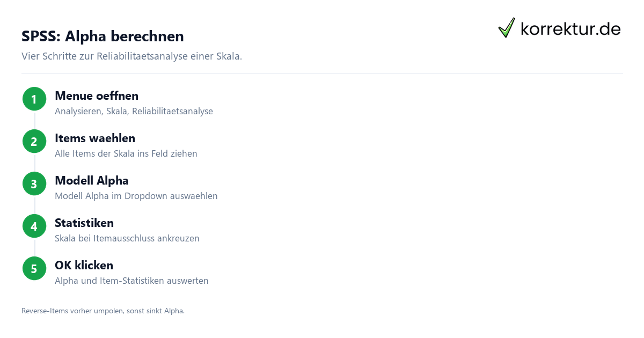Click 'Skala bei Itemausschluss ankreuzen' text
The width and height of the screenshot is (644, 338).
tap(127, 238)
